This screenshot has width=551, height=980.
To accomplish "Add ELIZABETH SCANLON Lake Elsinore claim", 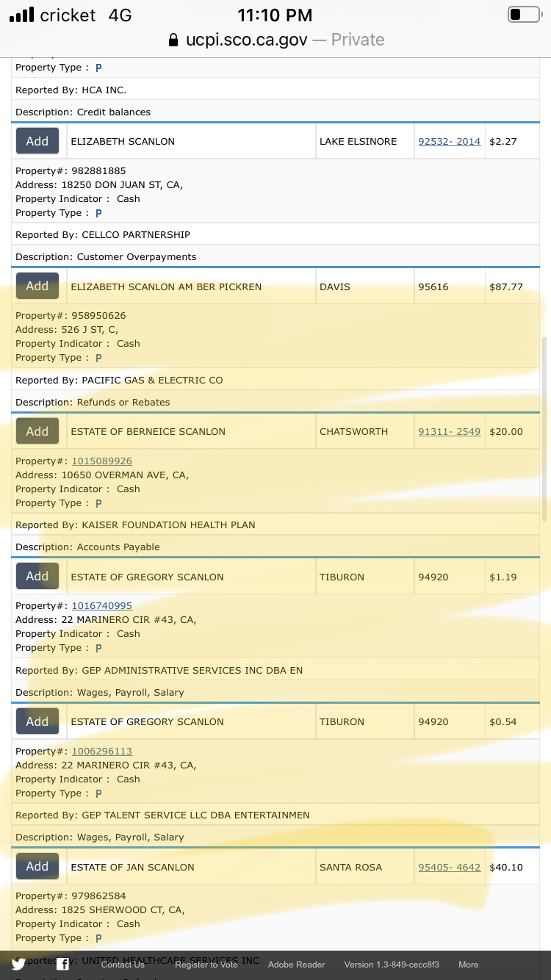I will 37,141.
